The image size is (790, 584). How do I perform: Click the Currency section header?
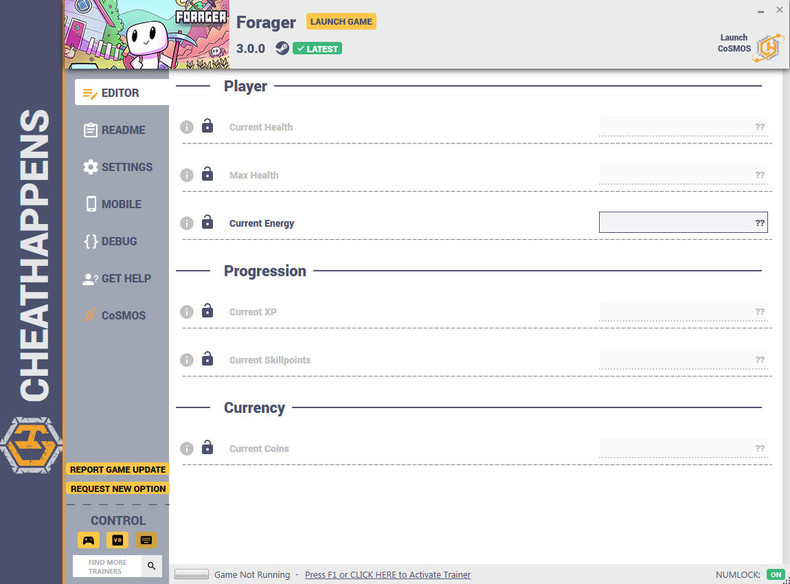click(254, 408)
